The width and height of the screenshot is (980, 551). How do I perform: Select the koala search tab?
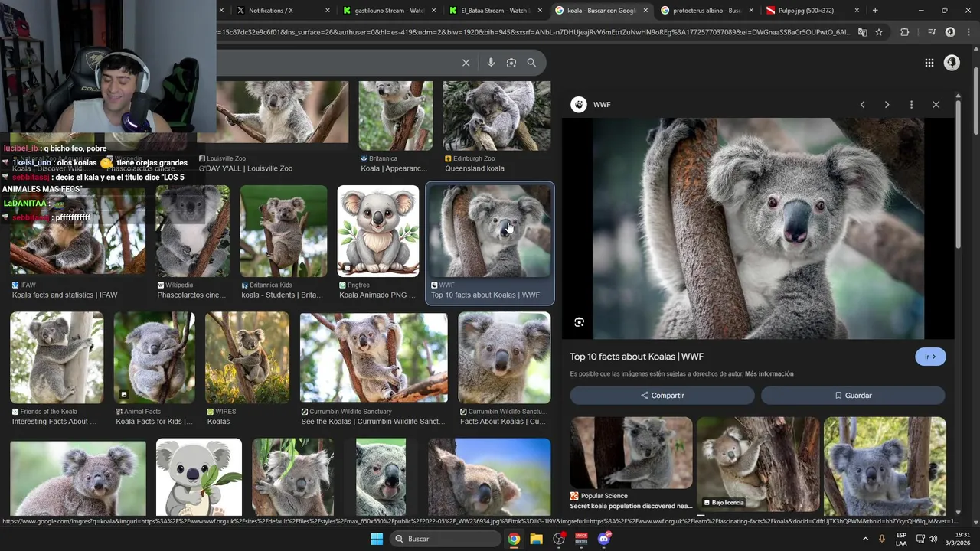(x=600, y=11)
